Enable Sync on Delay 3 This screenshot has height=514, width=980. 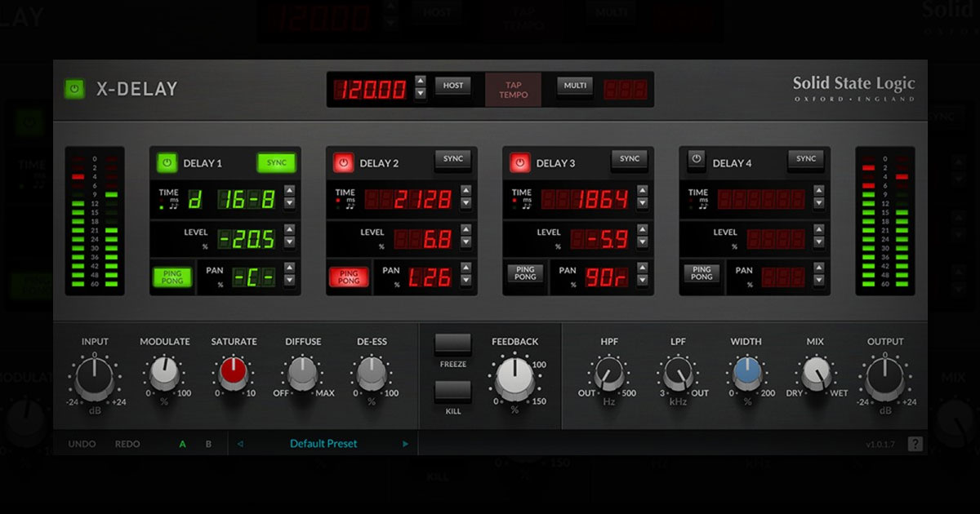630,160
